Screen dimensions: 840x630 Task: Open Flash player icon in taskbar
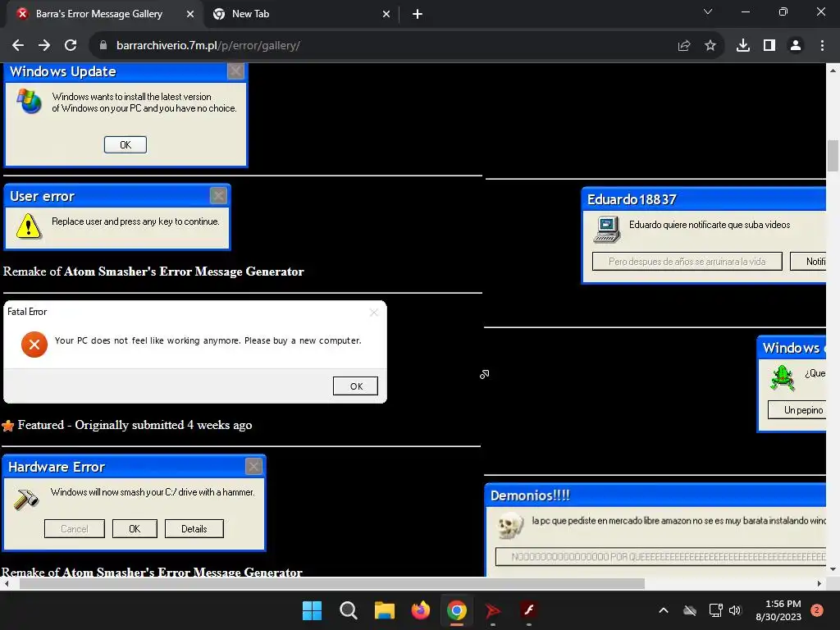529,610
